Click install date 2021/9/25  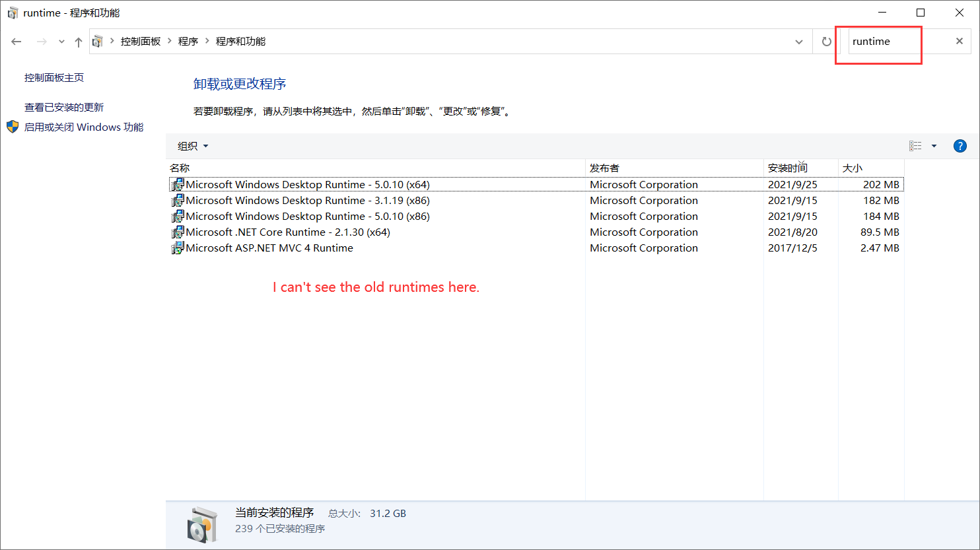[x=792, y=185]
